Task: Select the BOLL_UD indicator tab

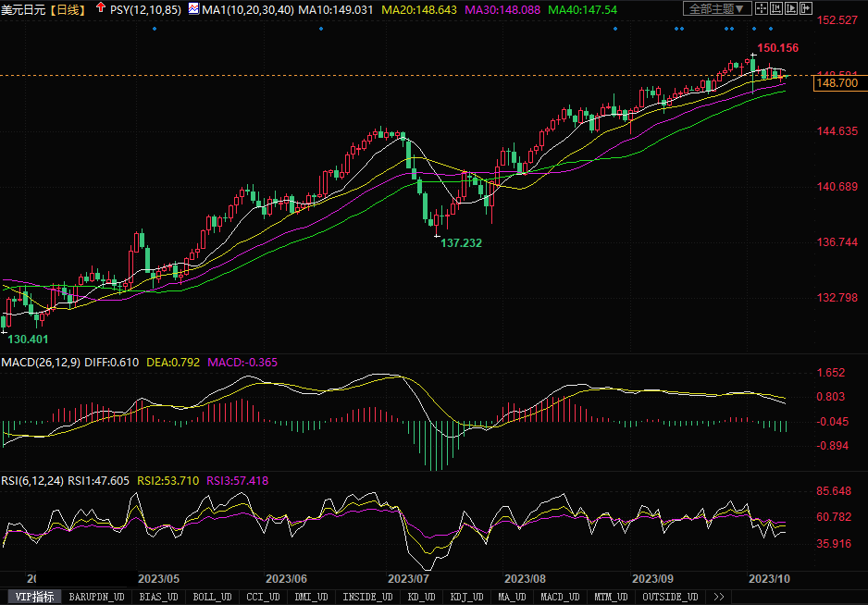Action: (x=210, y=598)
